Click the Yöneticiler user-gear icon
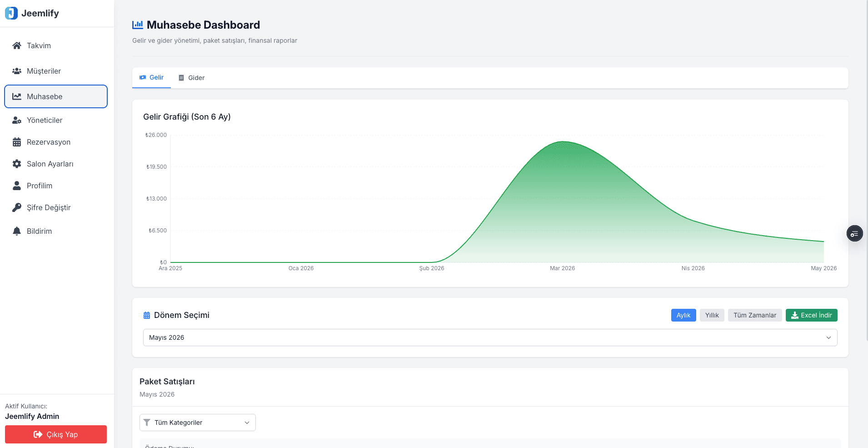Image resolution: width=868 pixels, height=448 pixels. click(17, 120)
